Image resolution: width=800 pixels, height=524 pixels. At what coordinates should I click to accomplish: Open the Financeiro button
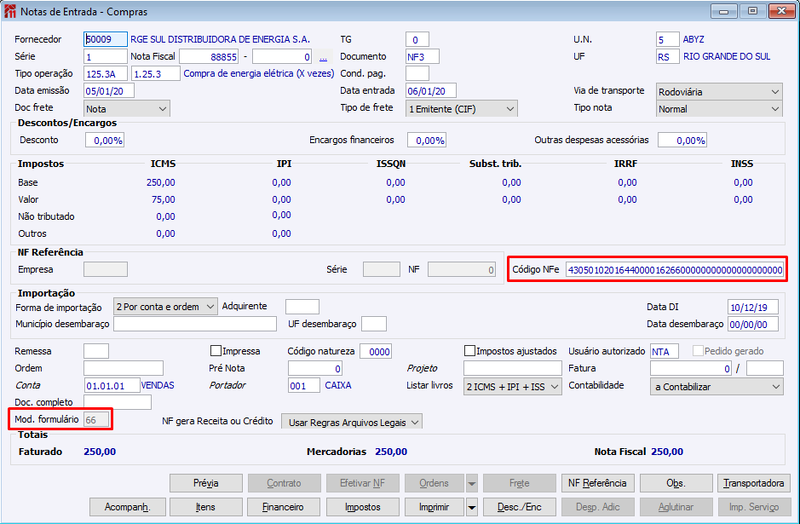tap(284, 507)
